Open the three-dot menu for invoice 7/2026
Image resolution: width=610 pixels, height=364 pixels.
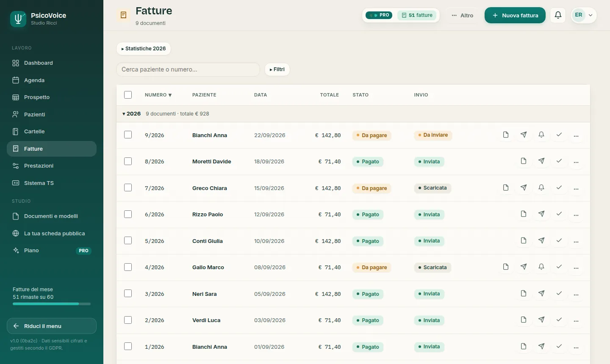tap(576, 188)
